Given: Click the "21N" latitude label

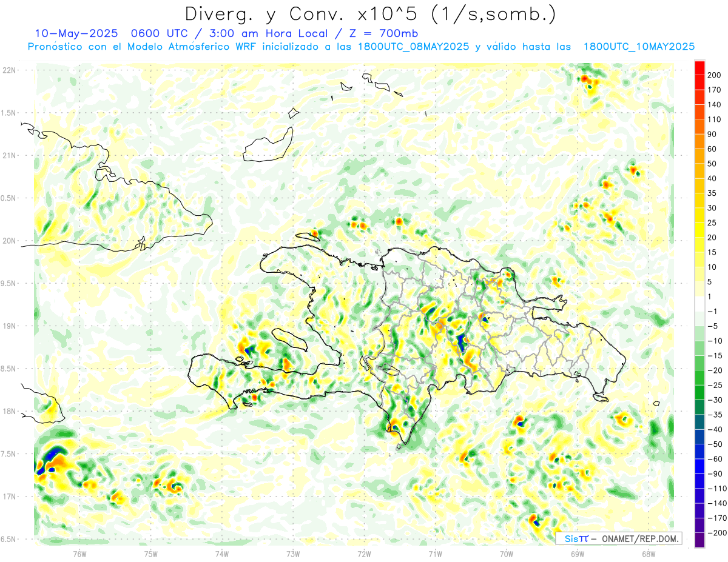Looking at the screenshot, I should coord(9,156).
